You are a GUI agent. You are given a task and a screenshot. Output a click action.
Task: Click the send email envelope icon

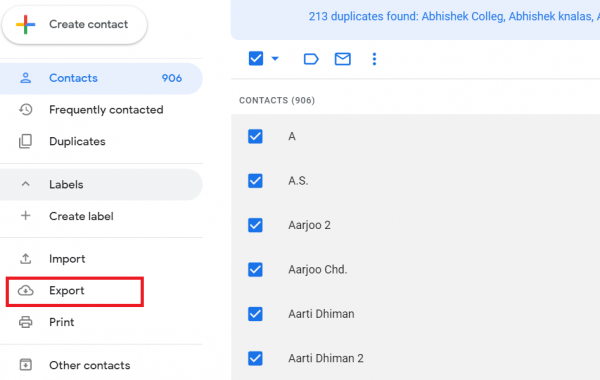[x=342, y=59]
